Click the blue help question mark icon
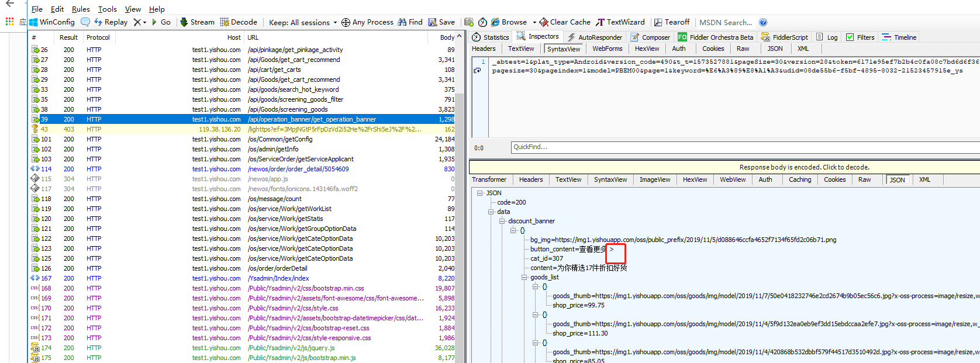The height and width of the screenshot is (363, 980). [x=763, y=22]
